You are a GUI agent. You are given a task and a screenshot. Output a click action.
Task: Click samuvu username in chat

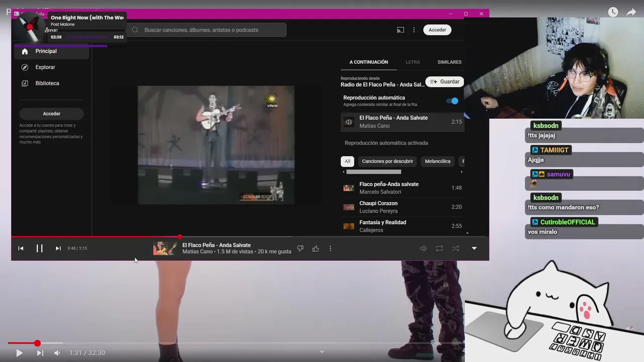558,174
